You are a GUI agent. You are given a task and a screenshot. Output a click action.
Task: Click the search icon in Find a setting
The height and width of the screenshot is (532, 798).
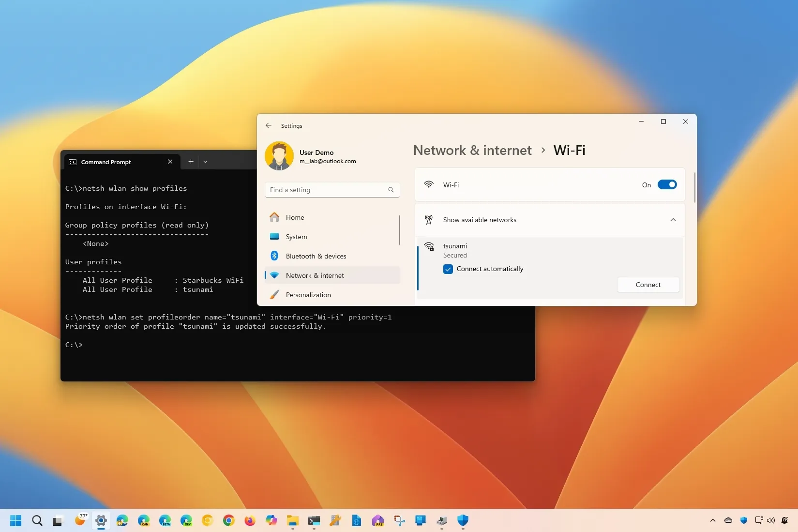(391, 190)
